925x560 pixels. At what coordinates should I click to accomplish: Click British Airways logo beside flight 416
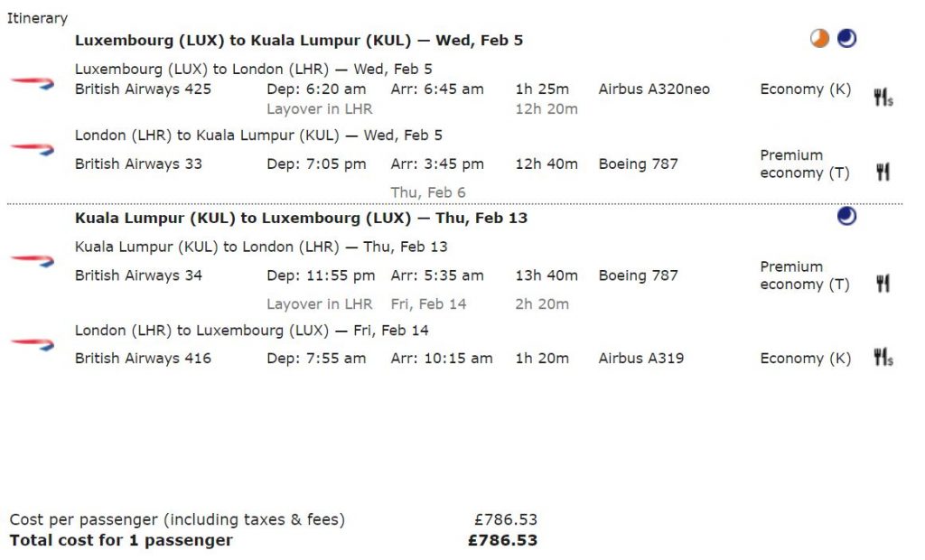point(33,343)
